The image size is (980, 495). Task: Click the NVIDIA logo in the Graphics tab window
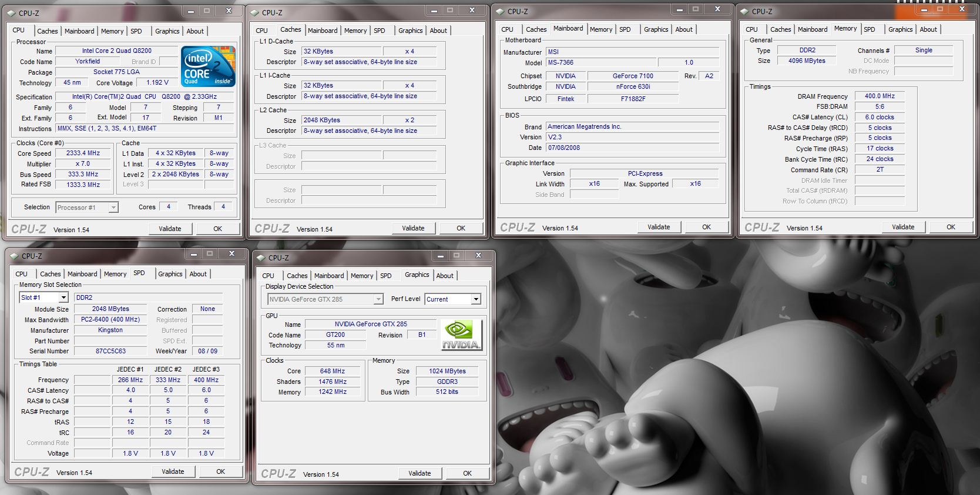click(x=461, y=335)
